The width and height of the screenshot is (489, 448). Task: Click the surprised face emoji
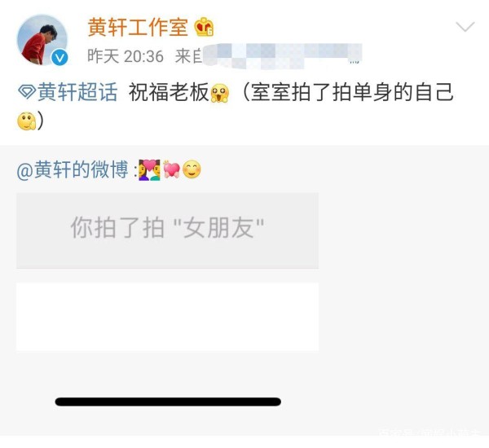(220, 93)
